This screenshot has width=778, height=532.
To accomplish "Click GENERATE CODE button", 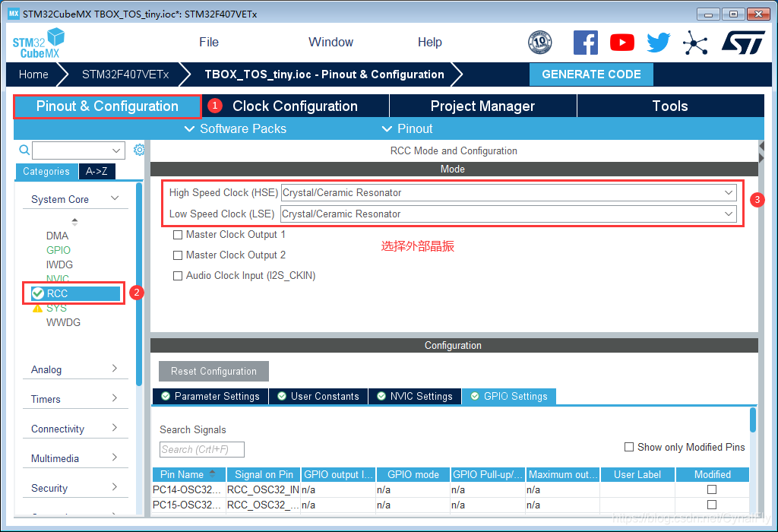I will pos(591,74).
